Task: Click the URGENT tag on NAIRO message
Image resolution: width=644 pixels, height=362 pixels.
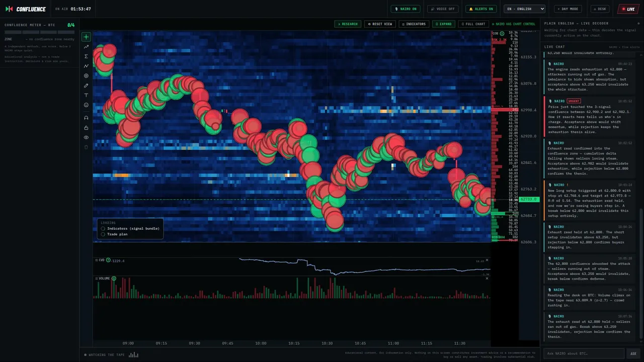Action: [574, 101]
